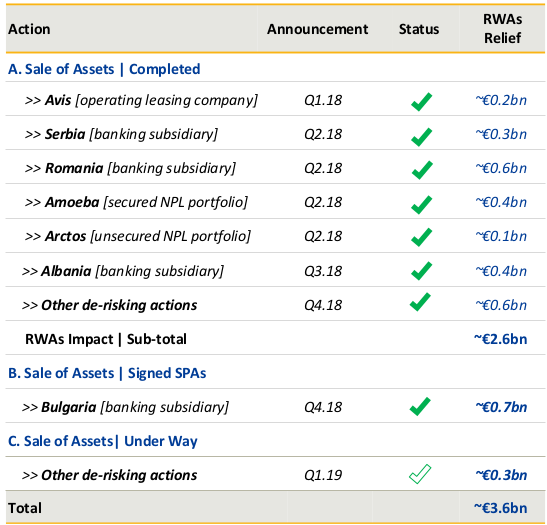The image size is (547, 525).
Task: Select the 'B. Sale of Assets | Signed SPAs' heading
Action: click(107, 373)
